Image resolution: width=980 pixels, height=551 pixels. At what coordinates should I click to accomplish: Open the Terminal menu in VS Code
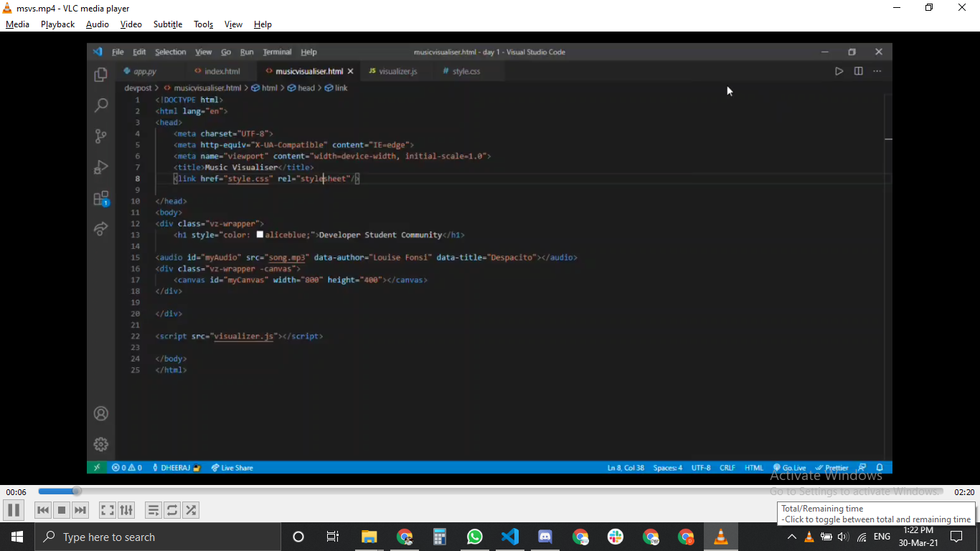point(277,52)
